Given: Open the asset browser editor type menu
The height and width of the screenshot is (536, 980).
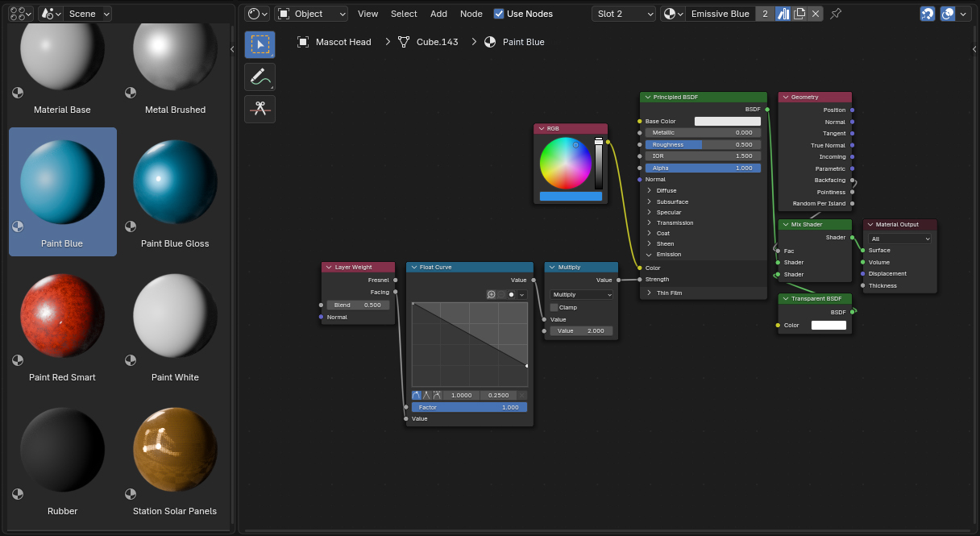Looking at the screenshot, I should (21, 14).
